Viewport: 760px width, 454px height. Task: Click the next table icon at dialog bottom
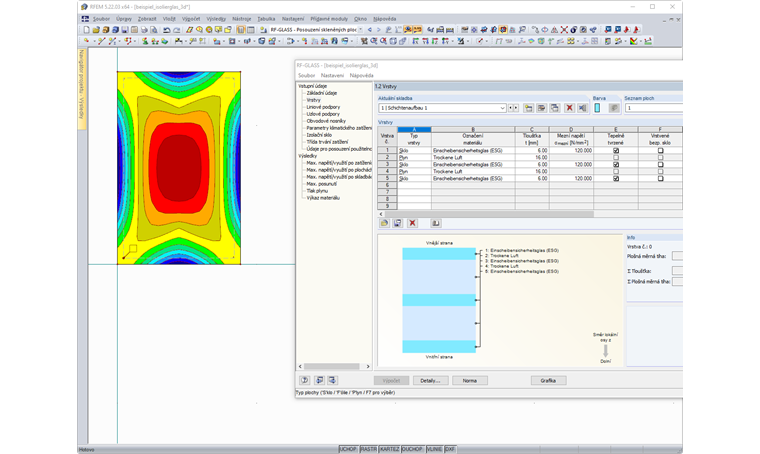tap(332, 380)
